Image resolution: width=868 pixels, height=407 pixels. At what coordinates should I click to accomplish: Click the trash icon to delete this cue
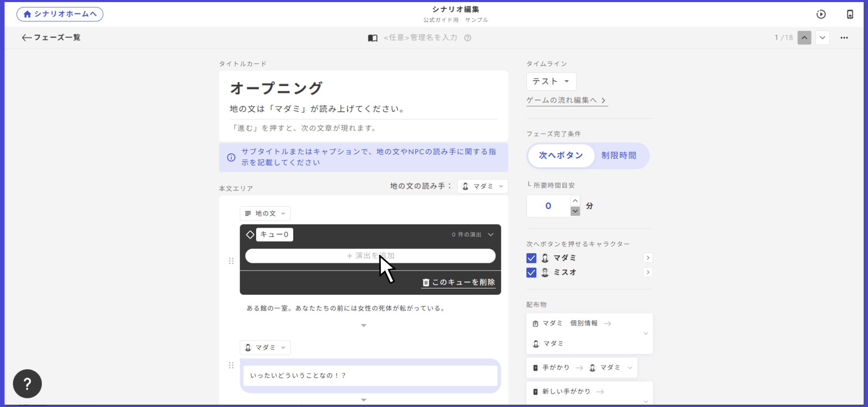[x=426, y=282]
